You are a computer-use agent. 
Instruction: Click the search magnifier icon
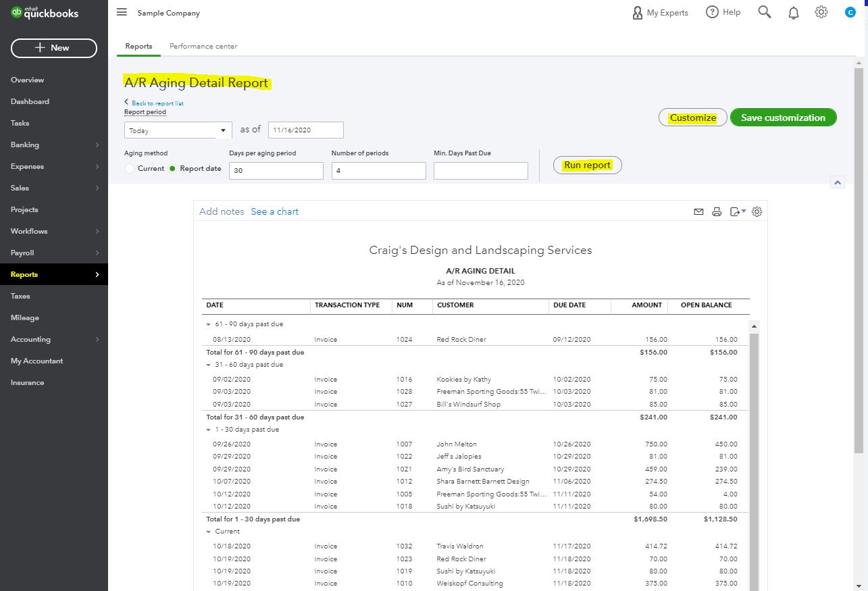(x=764, y=12)
